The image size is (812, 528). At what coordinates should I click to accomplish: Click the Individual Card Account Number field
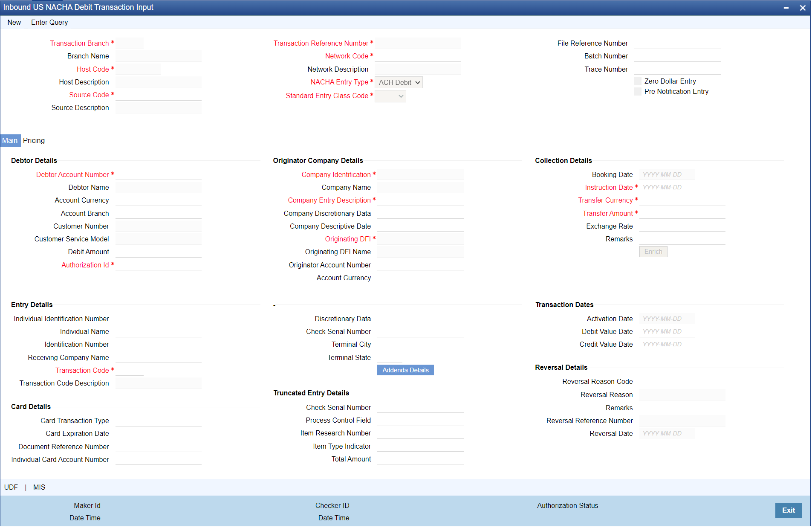(158, 459)
